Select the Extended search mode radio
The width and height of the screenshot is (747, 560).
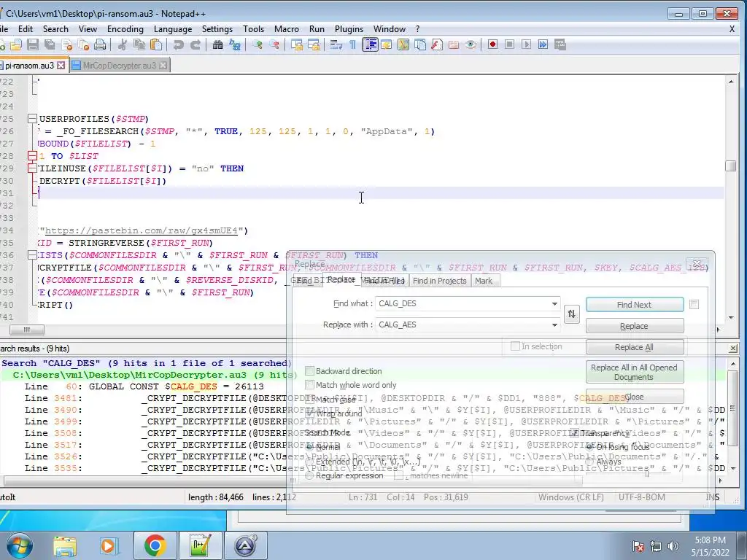(309, 462)
